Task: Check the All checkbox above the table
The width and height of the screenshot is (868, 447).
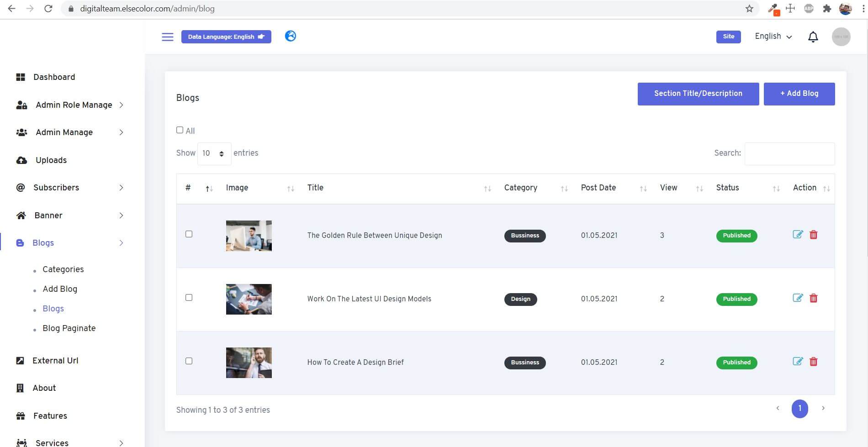Action: coord(180,130)
